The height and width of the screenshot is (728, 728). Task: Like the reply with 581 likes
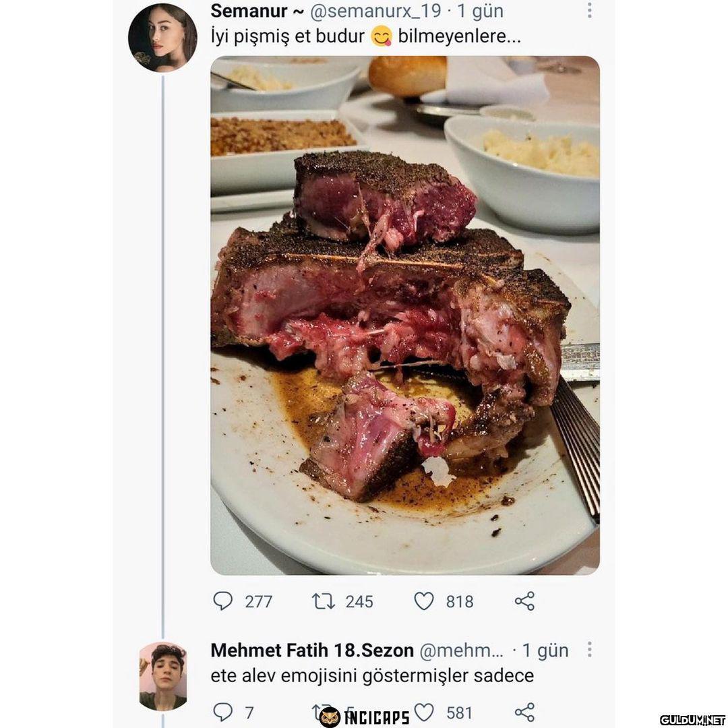pyautogui.click(x=424, y=712)
